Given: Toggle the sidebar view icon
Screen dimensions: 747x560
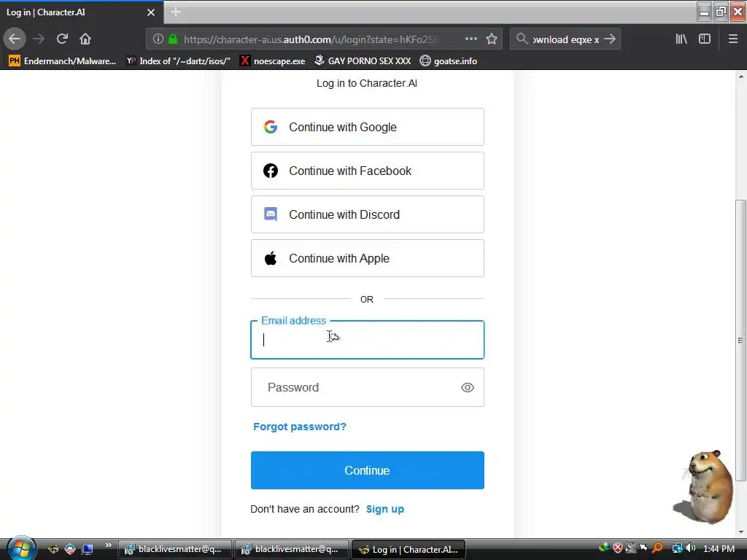Looking at the screenshot, I should tap(705, 39).
